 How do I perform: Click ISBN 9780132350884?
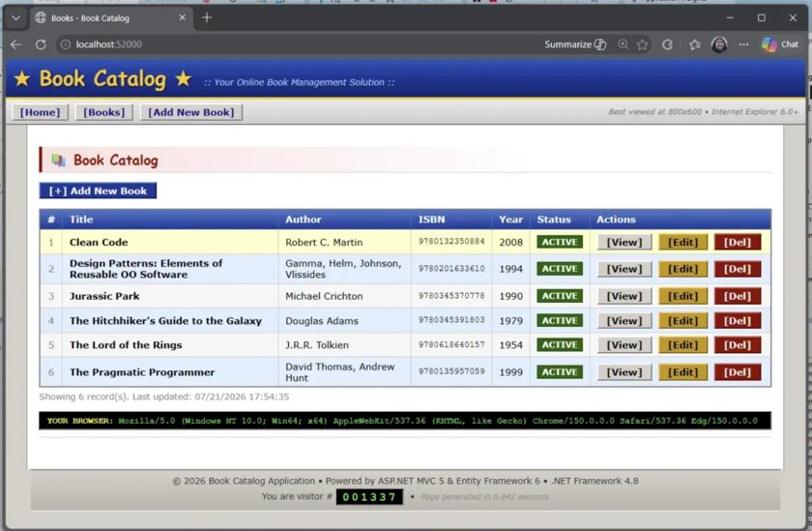pos(451,242)
